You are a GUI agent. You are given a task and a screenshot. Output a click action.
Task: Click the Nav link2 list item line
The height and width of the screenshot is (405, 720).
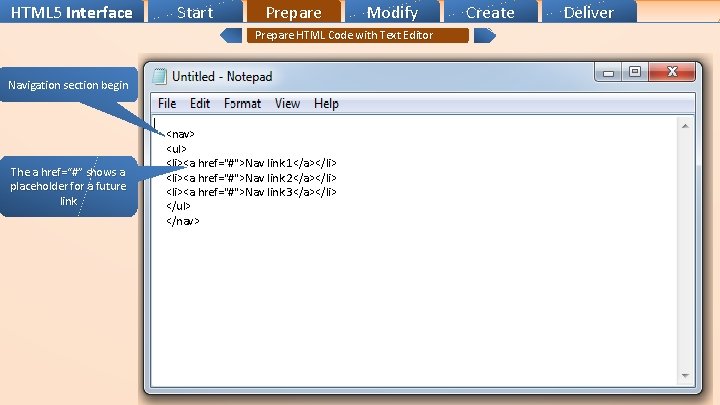point(251,178)
